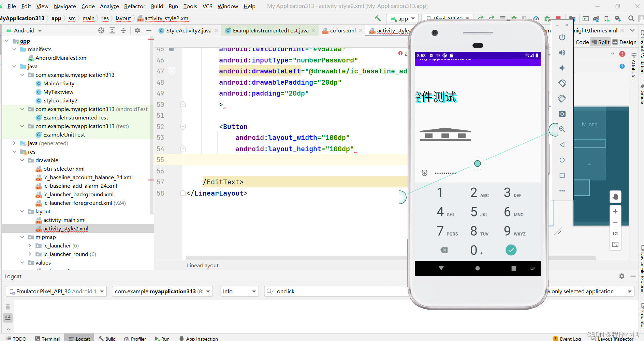644x341 pixels.
Task: Open the Android project view dropdown
Action: pos(24,30)
